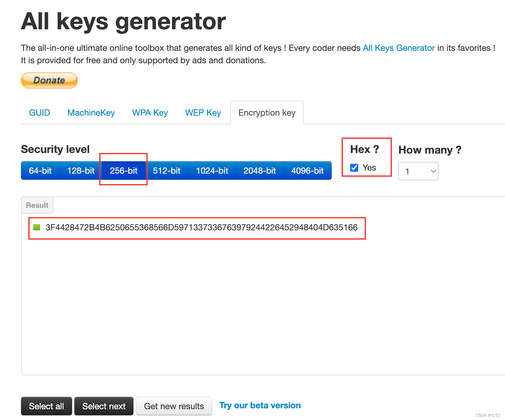Screen dimensions: 505x420
Task: Switch to the WPA Key tab
Action: pos(150,113)
